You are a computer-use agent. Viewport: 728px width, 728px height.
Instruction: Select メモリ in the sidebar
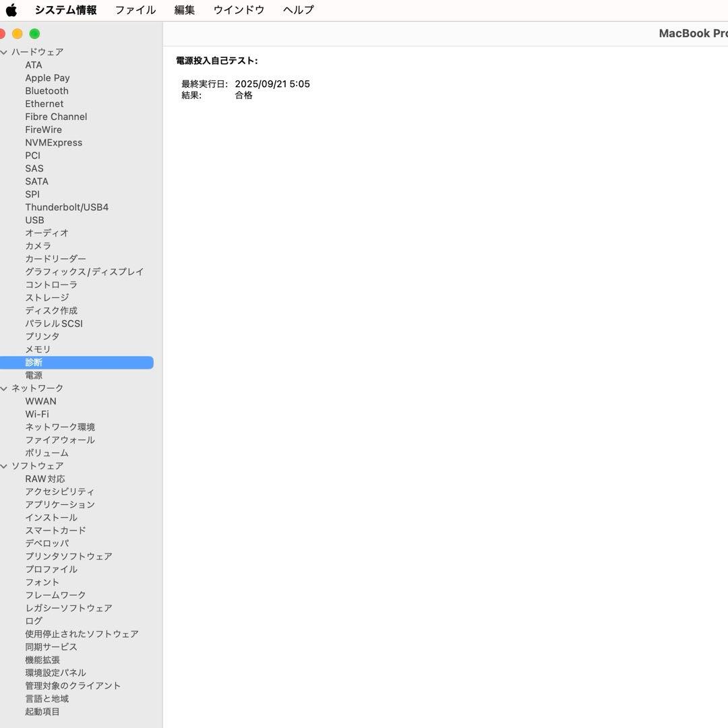pos(38,350)
